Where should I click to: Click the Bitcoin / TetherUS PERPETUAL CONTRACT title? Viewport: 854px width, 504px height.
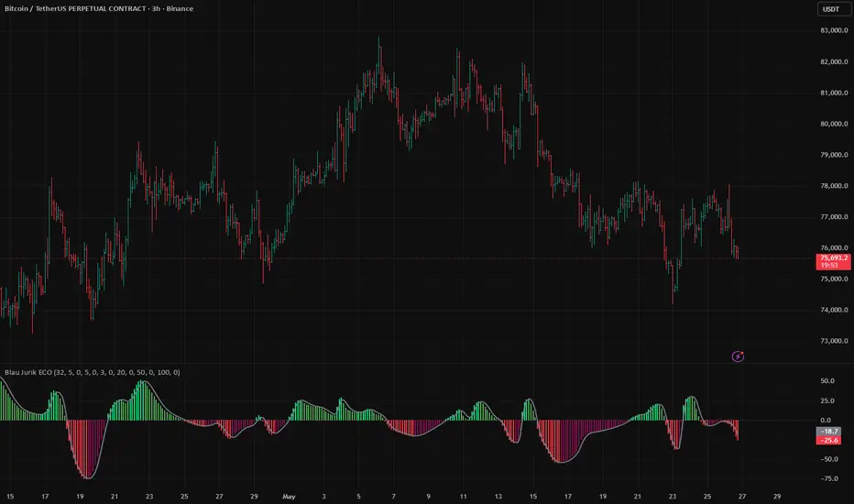(x=75, y=9)
